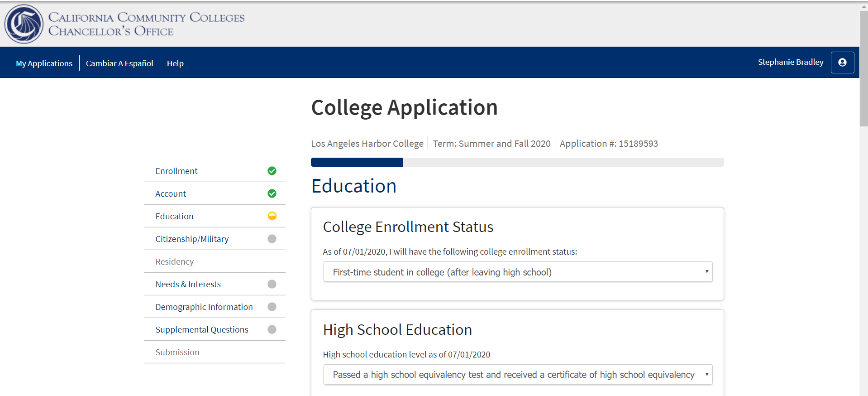Click gray status circle beside Demographic Information

click(272, 307)
